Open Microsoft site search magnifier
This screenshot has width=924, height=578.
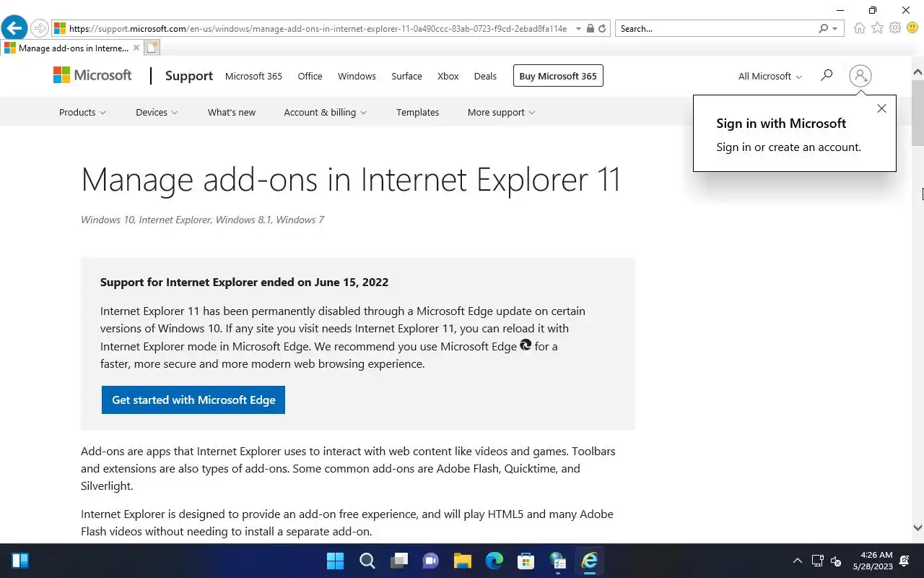point(827,75)
